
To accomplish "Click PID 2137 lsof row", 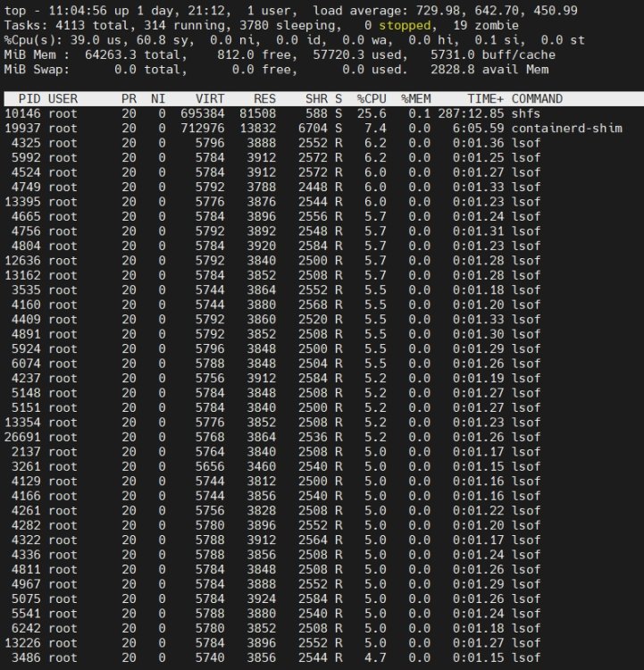I will click(x=272, y=452).
